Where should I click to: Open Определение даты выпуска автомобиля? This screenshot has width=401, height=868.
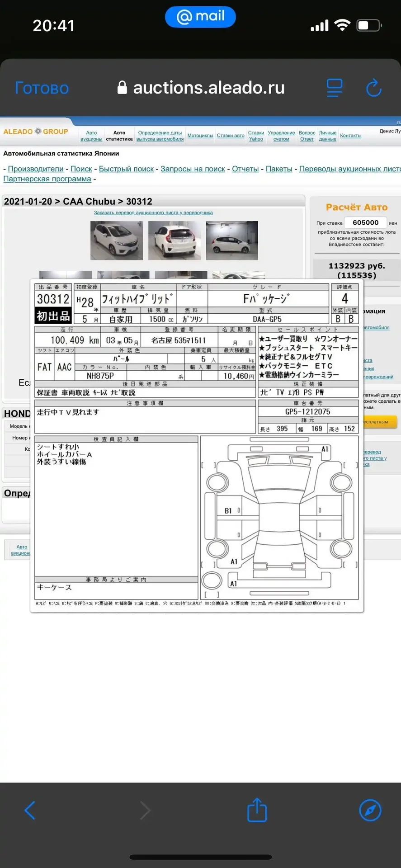160,136
